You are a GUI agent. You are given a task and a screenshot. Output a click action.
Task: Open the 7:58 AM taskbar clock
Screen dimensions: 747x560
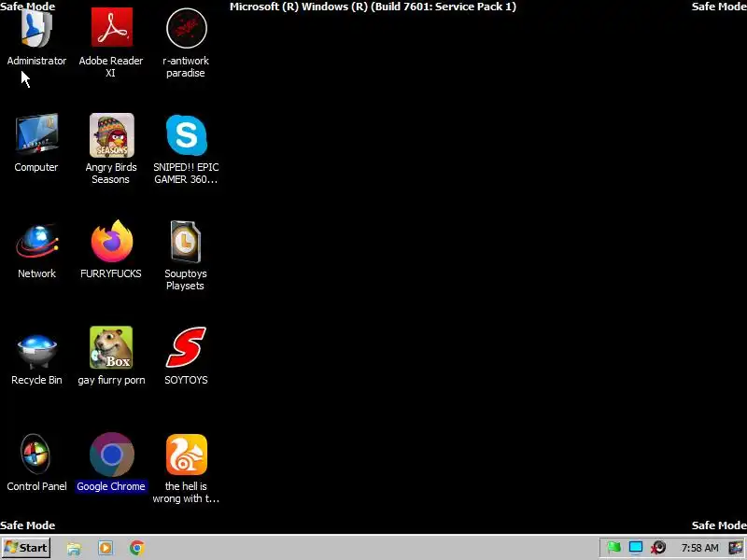pos(699,548)
